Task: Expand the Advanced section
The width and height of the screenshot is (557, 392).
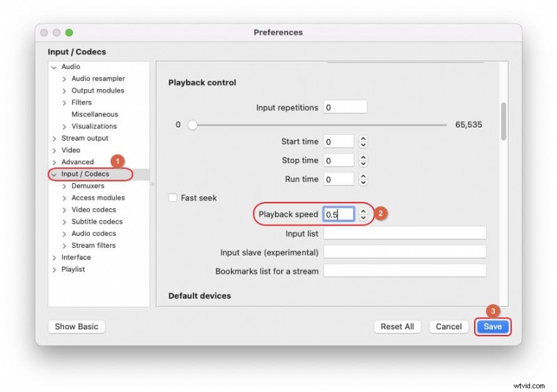Action: pos(54,162)
